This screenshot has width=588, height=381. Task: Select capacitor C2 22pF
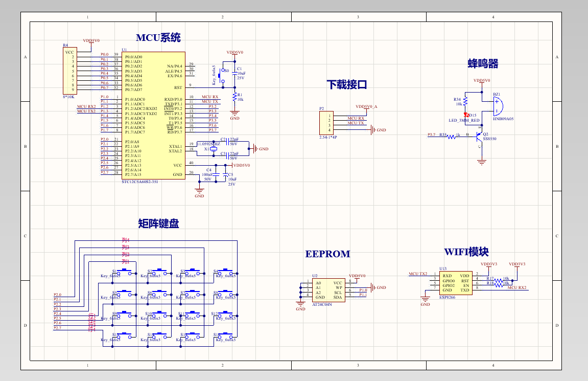[228, 142]
